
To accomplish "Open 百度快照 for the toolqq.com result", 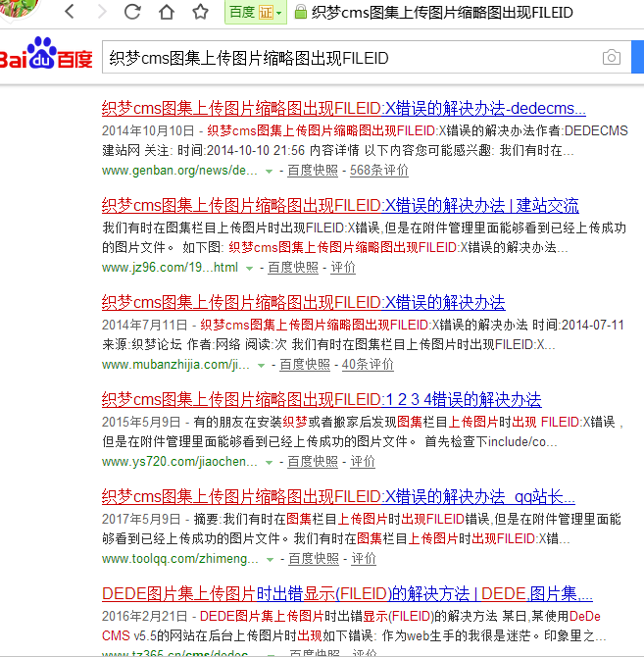I will [x=314, y=559].
